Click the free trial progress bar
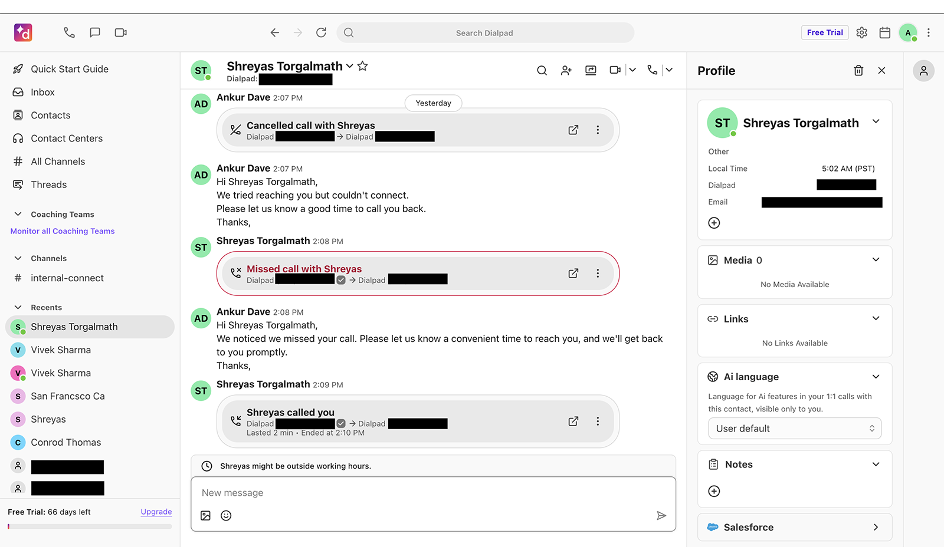The image size is (944, 560). coord(90,526)
